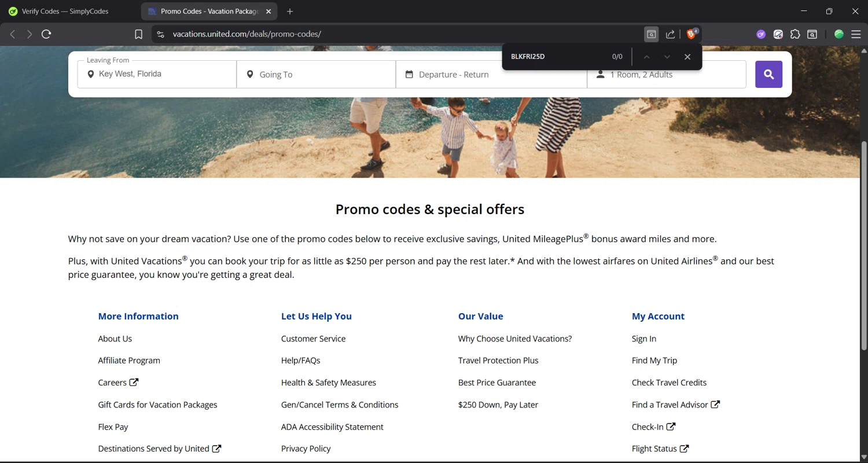
Task: Click the Our Value heading
Action: click(x=480, y=316)
